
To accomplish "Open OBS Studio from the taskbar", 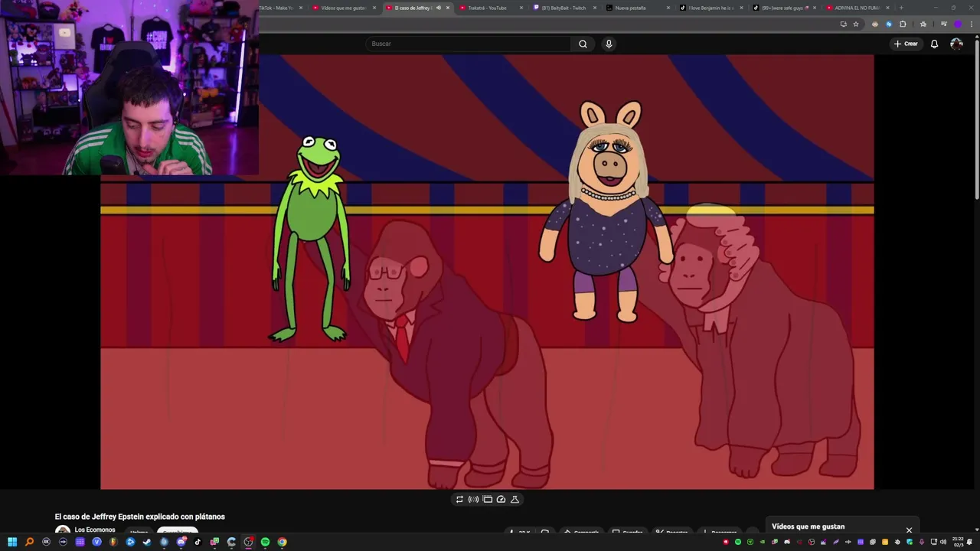I will click(248, 542).
